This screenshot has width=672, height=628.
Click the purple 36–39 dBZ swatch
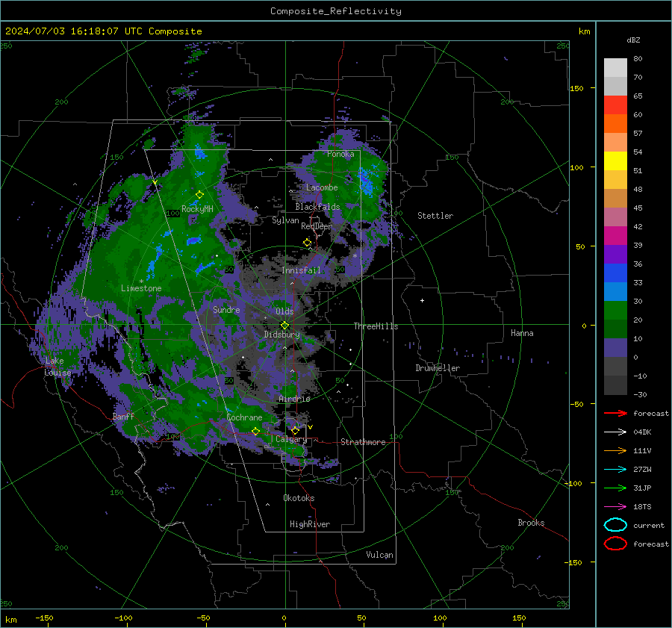pos(615,255)
